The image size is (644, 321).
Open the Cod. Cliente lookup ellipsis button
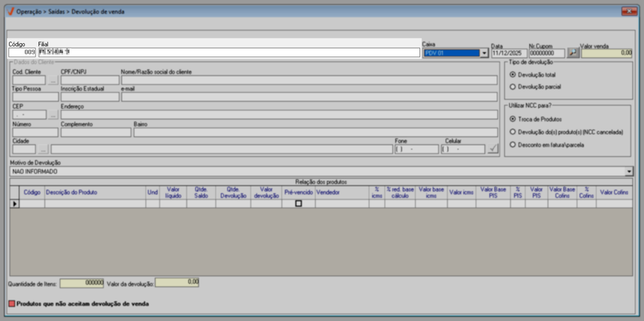(x=53, y=80)
